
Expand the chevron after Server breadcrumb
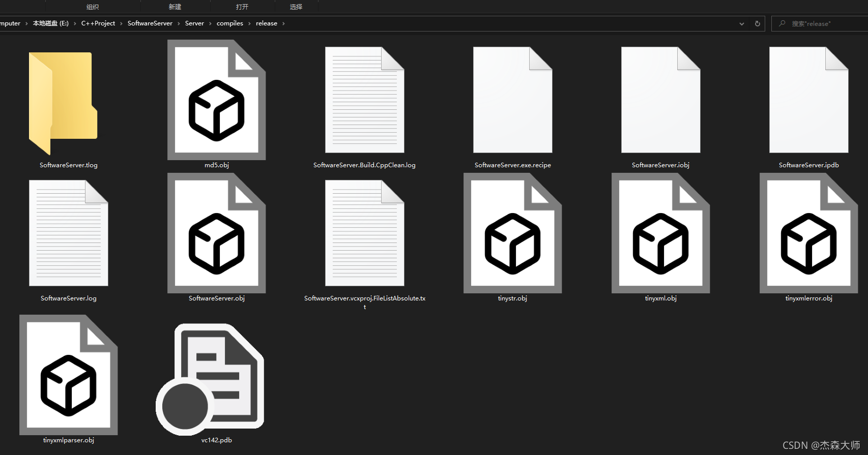210,23
